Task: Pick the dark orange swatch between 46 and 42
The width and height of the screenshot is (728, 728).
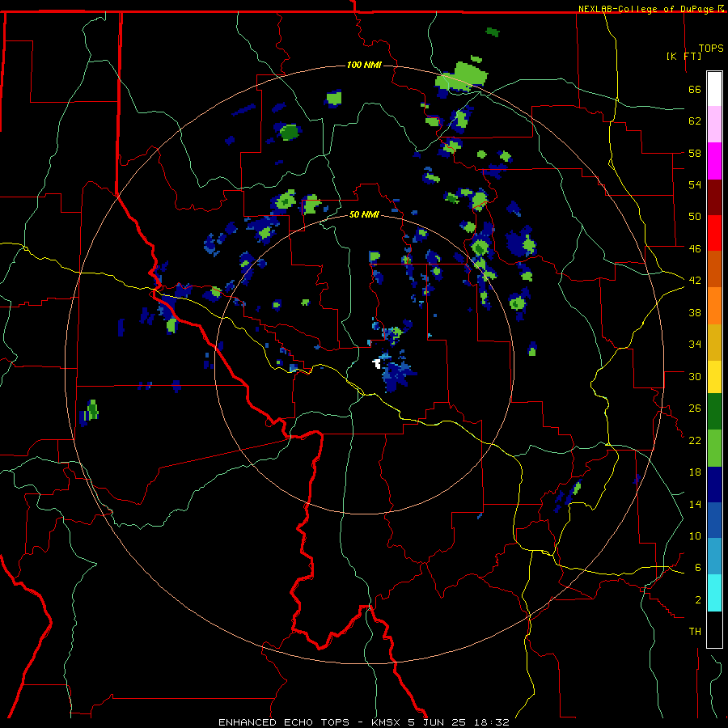Action: click(x=714, y=269)
